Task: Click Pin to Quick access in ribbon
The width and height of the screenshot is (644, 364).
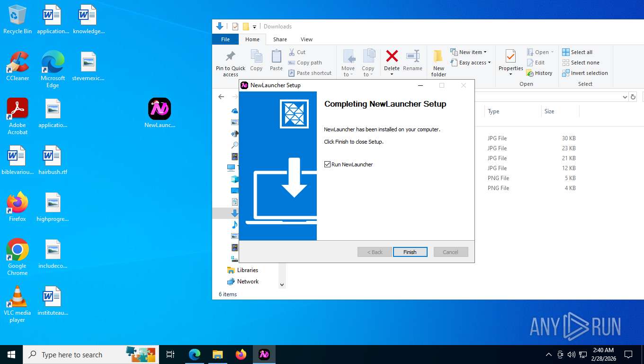Action: point(231,64)
